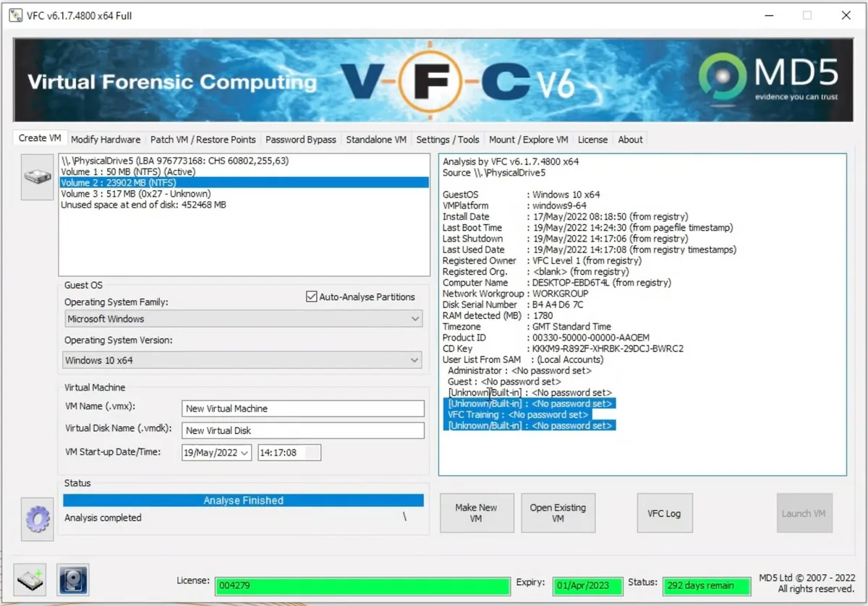Select Volume 2 : 23902 MB (NTFS) row
The width and height of the screenshot is (868, 606).
click(x=244, y=183)
